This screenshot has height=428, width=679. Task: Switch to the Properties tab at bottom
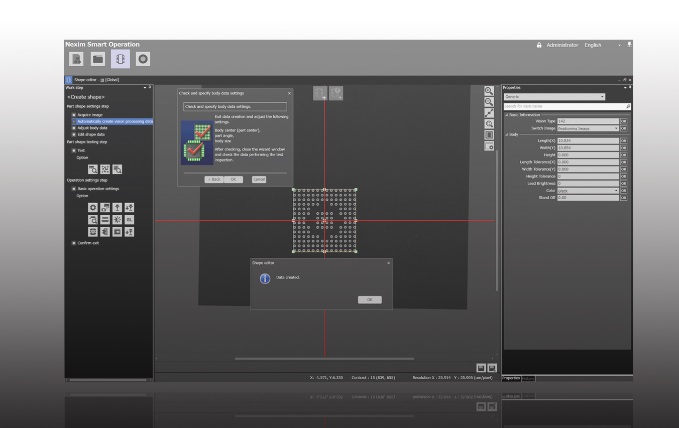click(511, 378)
